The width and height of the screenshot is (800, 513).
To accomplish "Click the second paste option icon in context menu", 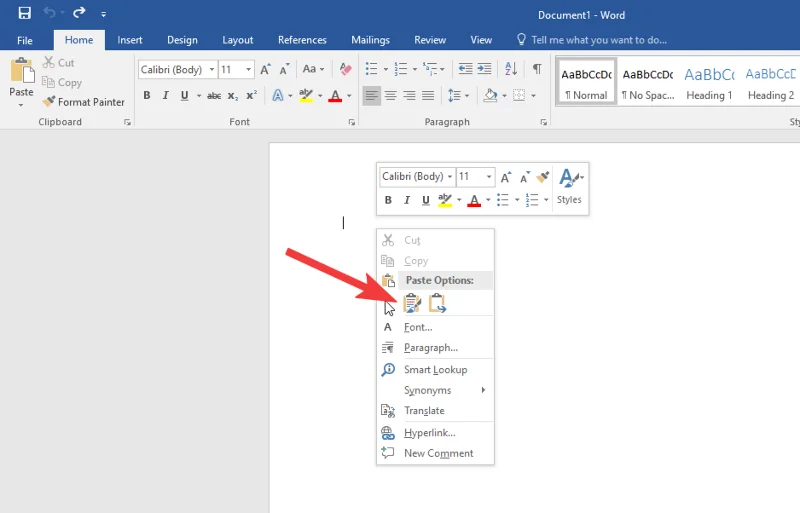I will coord(437,303).
